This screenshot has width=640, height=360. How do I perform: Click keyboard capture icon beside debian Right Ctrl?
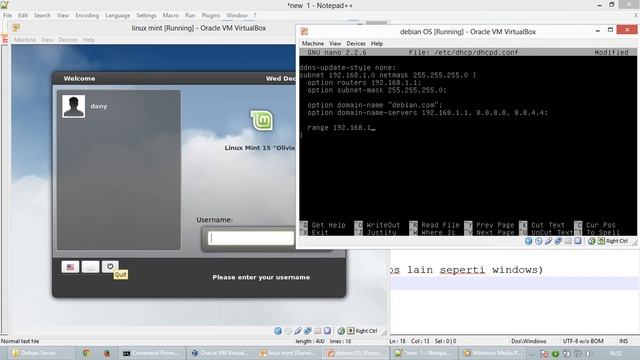[601, 241]
